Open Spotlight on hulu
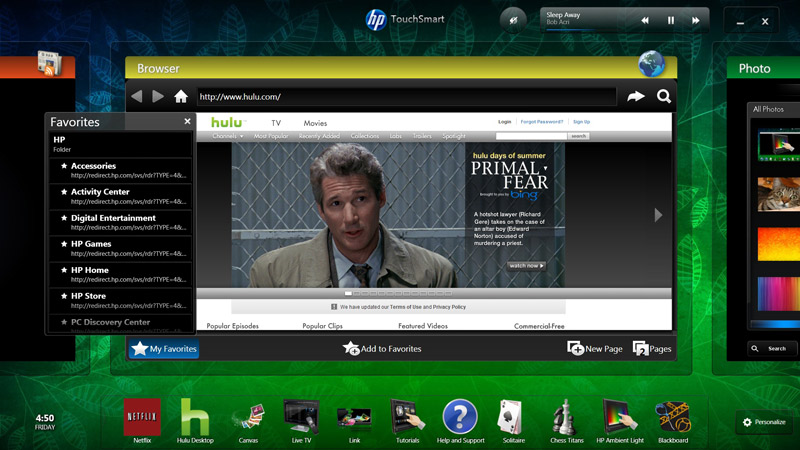The height and width of the screenshot is (450, 800). [x=454, y=136]
